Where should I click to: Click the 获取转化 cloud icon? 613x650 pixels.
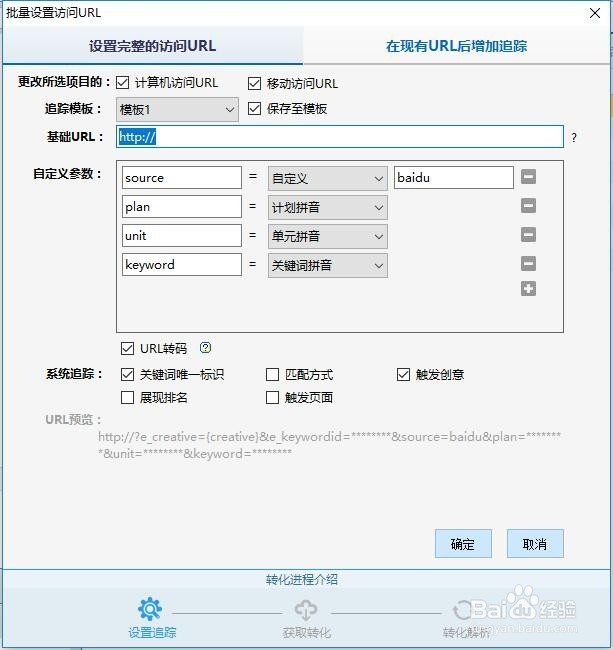[306, 609]
